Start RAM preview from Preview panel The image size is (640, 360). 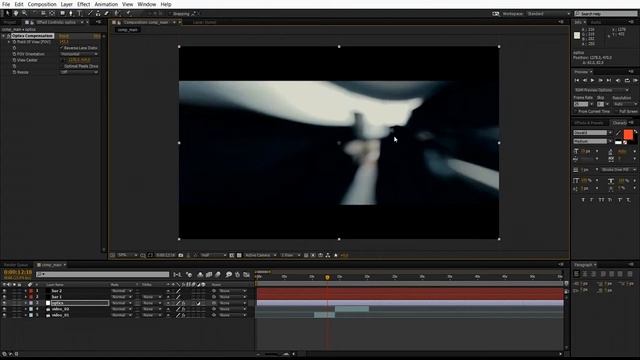[636, 80]
